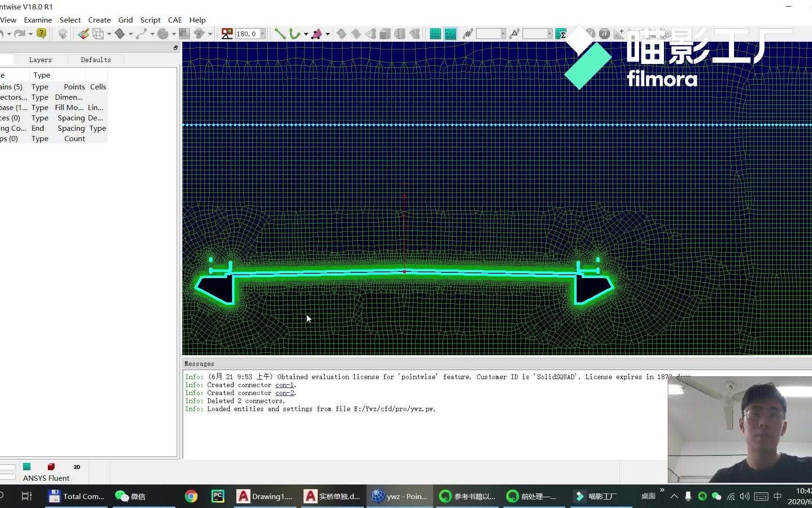
Task: Click inside the 180.0 spacing value field
Action: coord(248,33)
